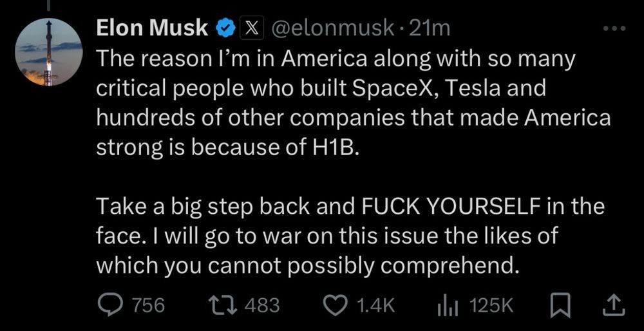Click the 756 replies count
This screenshot has width=644, height=331.
[x=147, y=305]
